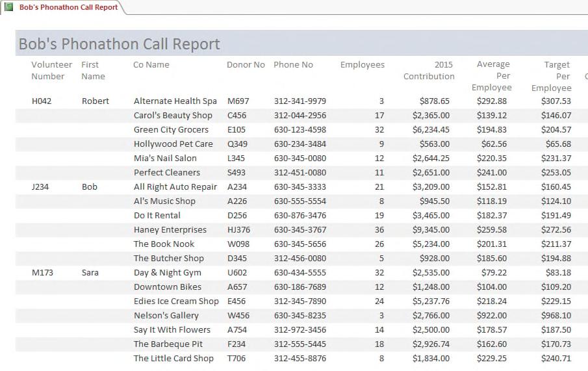588x371 pixels.
Task: Click the target value $307.53
Action: (x=556, y=101)
